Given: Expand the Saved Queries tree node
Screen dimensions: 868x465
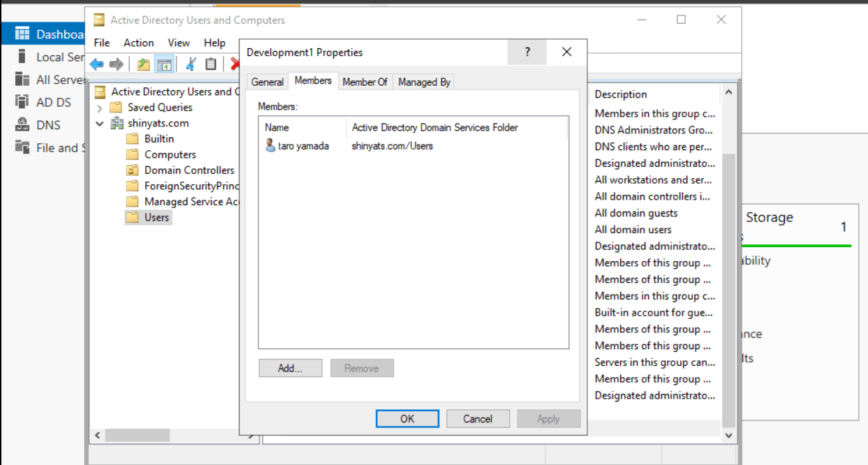Looking at the screenshot, I should click(99, 108).
